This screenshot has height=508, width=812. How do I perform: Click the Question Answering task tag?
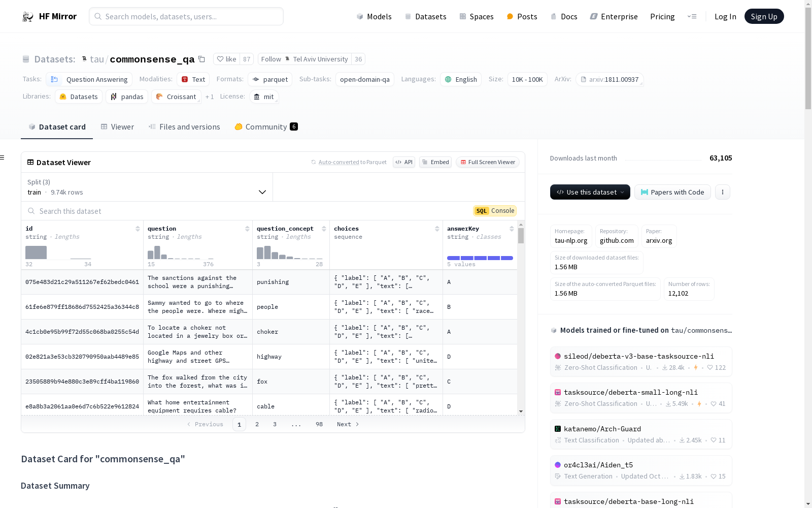[89, 79]
